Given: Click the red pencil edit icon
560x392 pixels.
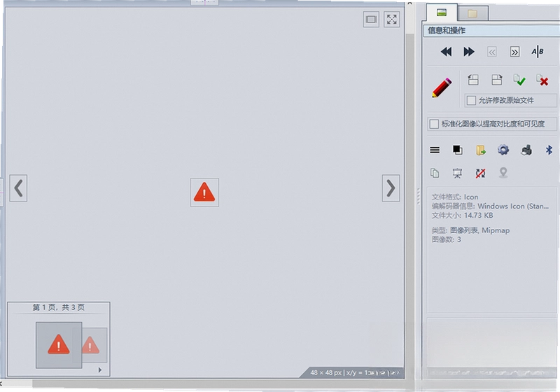Looking at the screenshot, I should point(442,87).
